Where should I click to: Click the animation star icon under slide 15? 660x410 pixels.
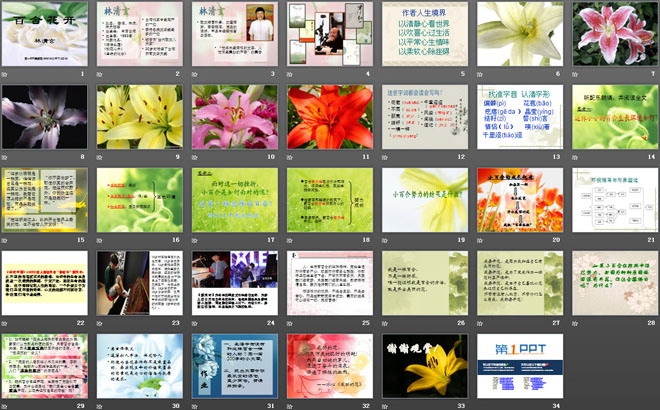pyautogui.click(x=5, y=240)
